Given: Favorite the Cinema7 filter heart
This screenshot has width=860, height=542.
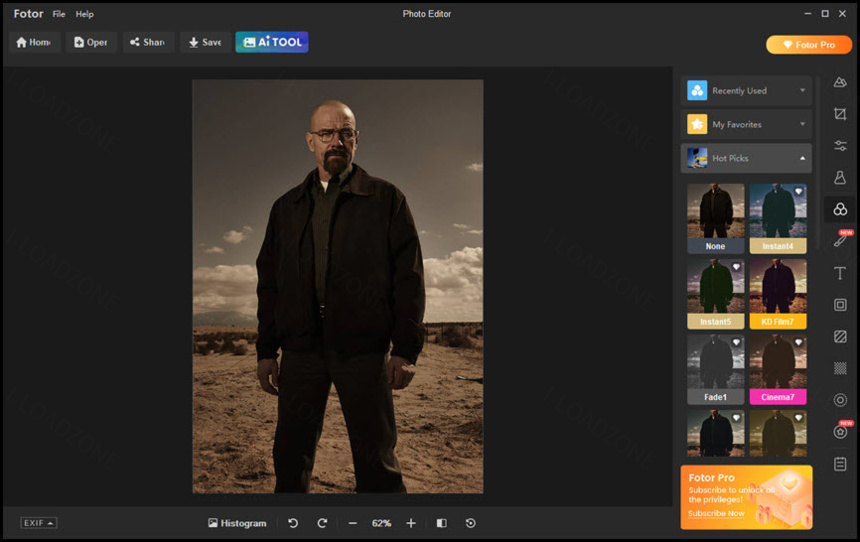Looking at the screenshot, I should [799, 342].
